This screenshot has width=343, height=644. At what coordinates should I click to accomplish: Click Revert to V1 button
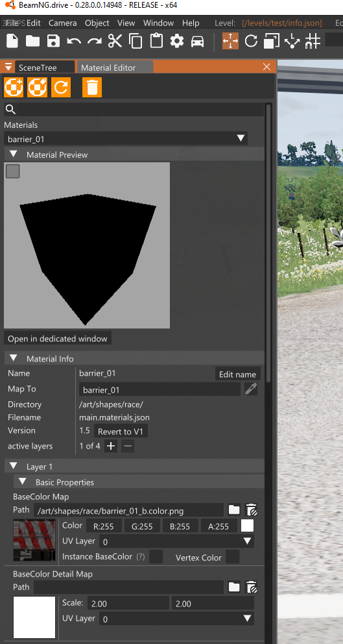click(x=121, y=431)
